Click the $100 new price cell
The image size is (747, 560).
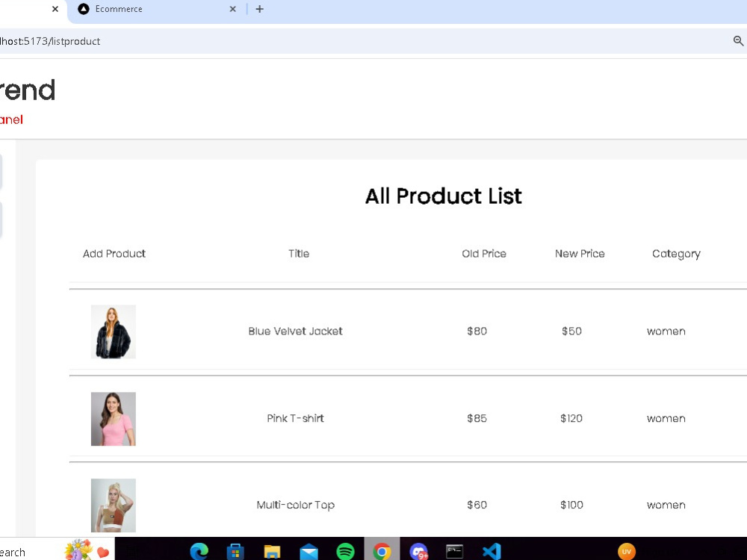571,505
